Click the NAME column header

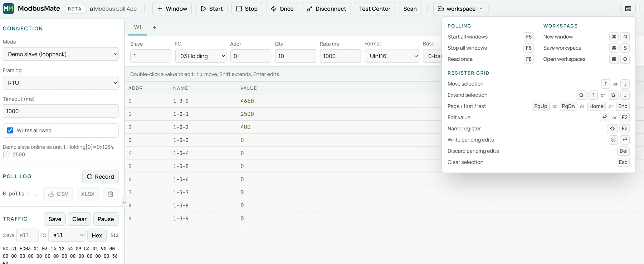(181, 88)
